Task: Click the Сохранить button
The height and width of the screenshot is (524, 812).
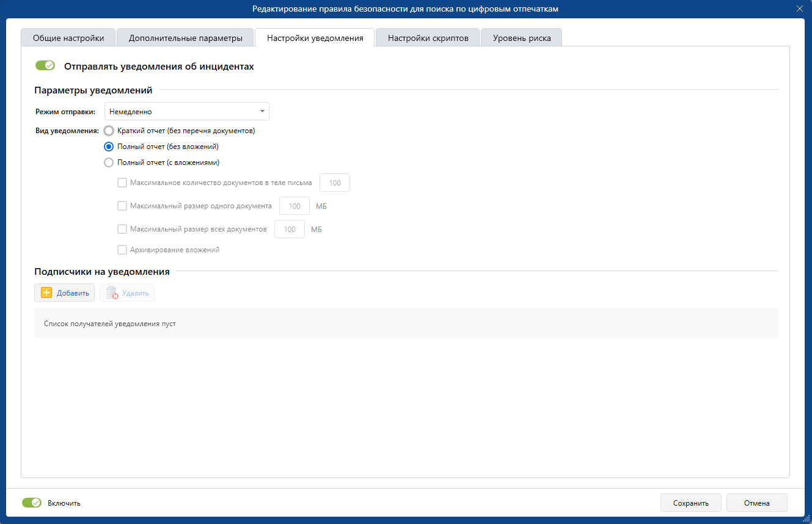Action: (691, 503)
